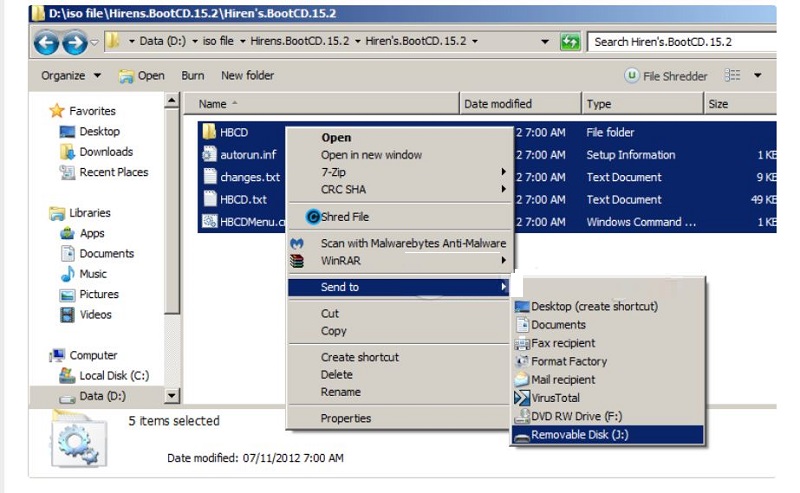Click the HBCD folder icon
The height and width of the screenshot is (493, 800).
209,132
